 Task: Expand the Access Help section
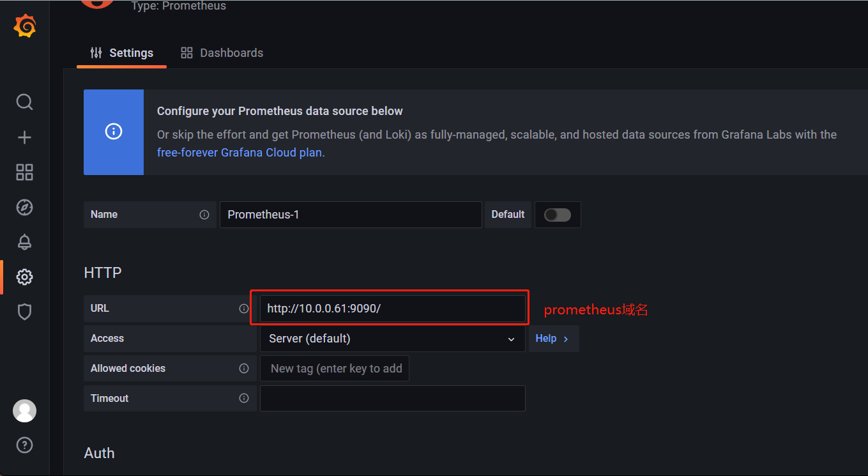coord(554,339)
